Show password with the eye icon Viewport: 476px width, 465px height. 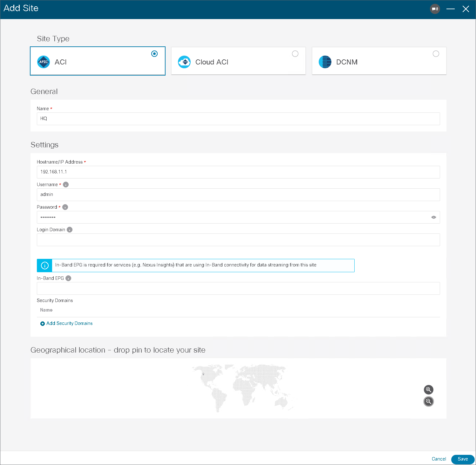click(x=433, y=217)
